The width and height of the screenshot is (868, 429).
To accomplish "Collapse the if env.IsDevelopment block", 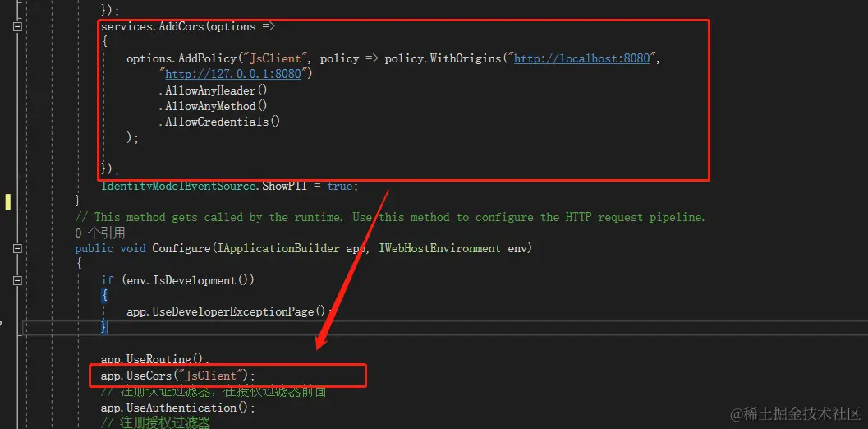I will pos(18,280).
